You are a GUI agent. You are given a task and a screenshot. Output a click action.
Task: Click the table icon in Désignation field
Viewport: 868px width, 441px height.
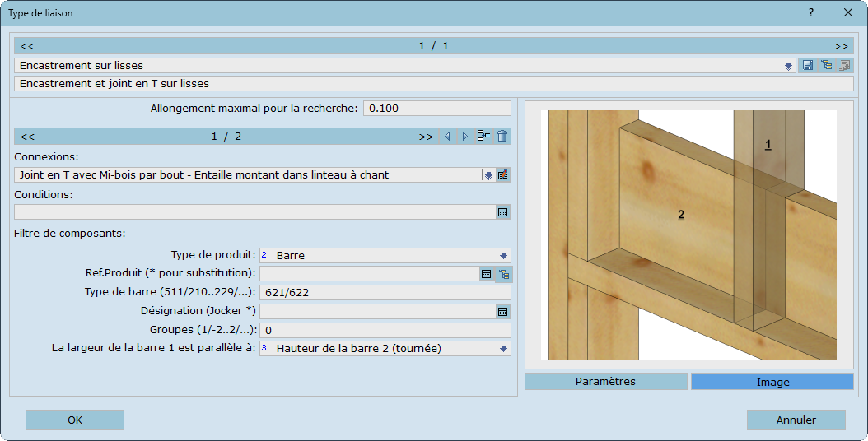(x=502, y=311)
